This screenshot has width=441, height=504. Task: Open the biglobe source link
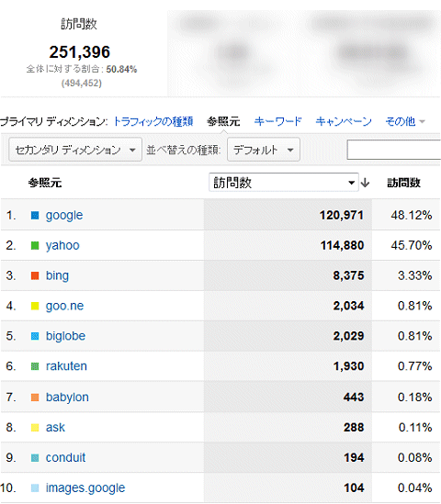point(65,336)
